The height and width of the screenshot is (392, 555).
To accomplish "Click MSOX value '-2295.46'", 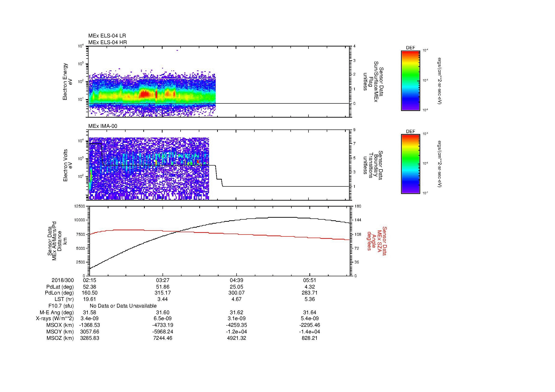I will (310, 325).
